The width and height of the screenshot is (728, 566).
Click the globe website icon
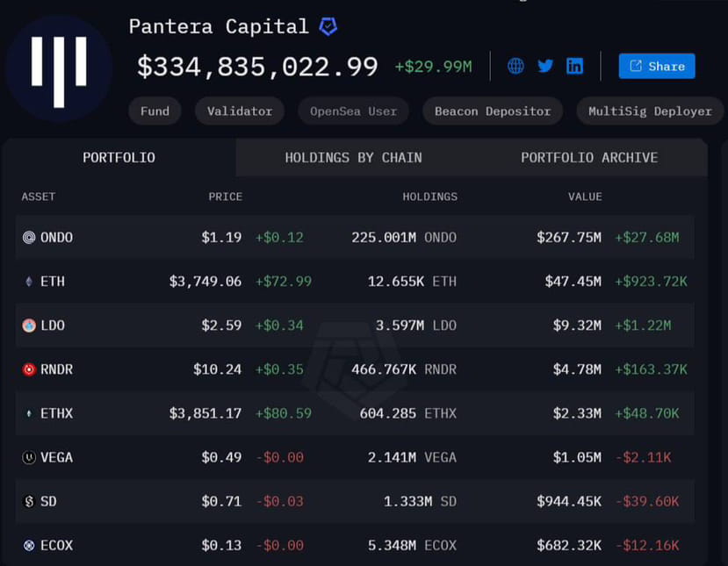click(515, 66)
